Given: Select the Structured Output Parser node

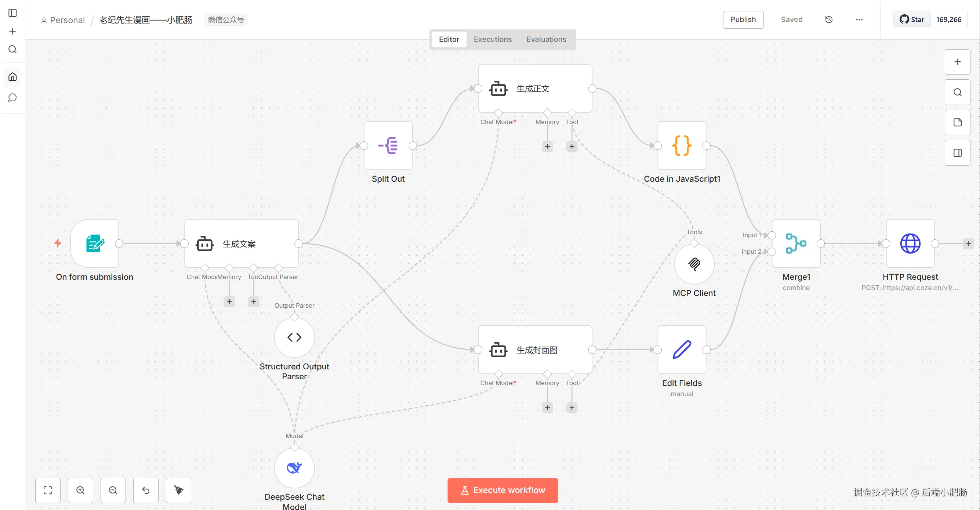Looking at the screenshot, I should 294,337.
